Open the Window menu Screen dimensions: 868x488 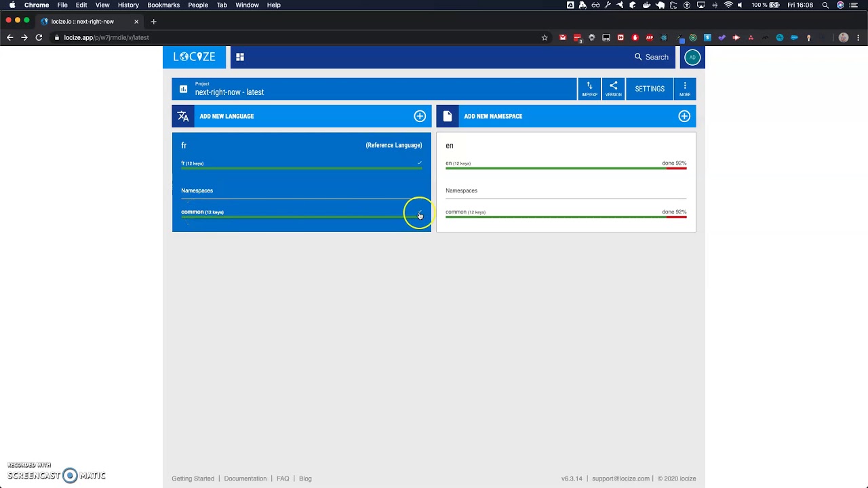[247, 5]
